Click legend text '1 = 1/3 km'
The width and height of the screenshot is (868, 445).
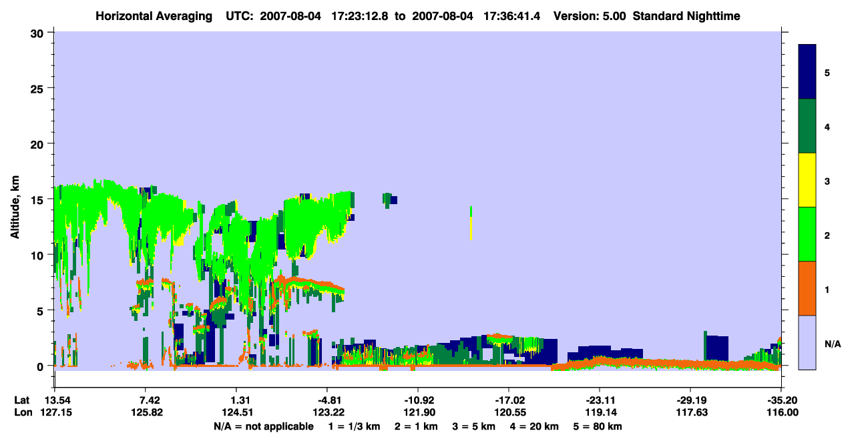(355, 426)
